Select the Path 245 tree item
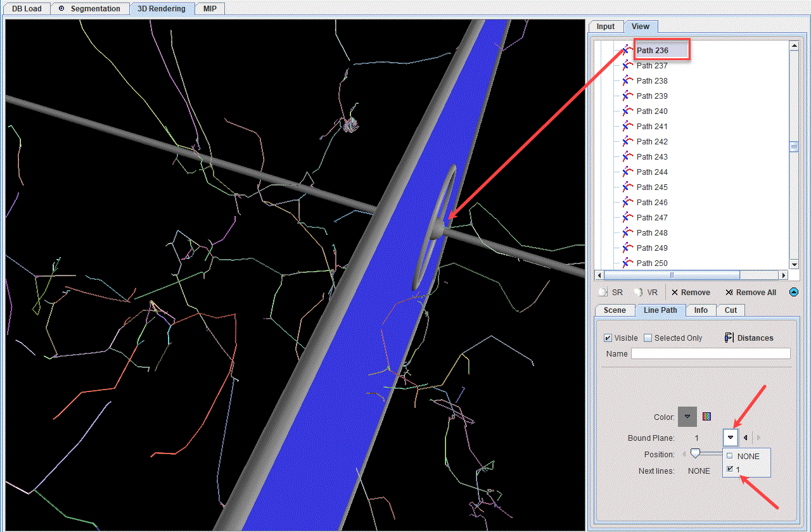Viewport: 811px width, 532px height. (x=652, y=187)
